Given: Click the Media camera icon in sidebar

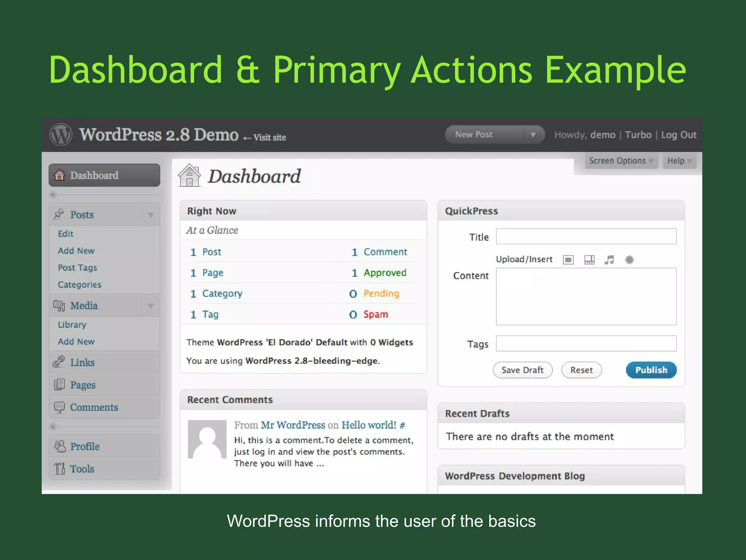Looking at the screenshot, I should (59, 305).
